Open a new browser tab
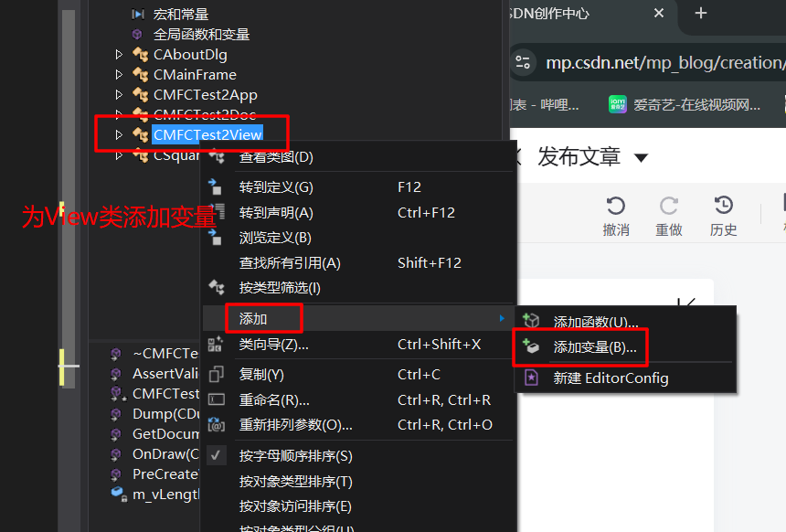 [x=701, y=13]
